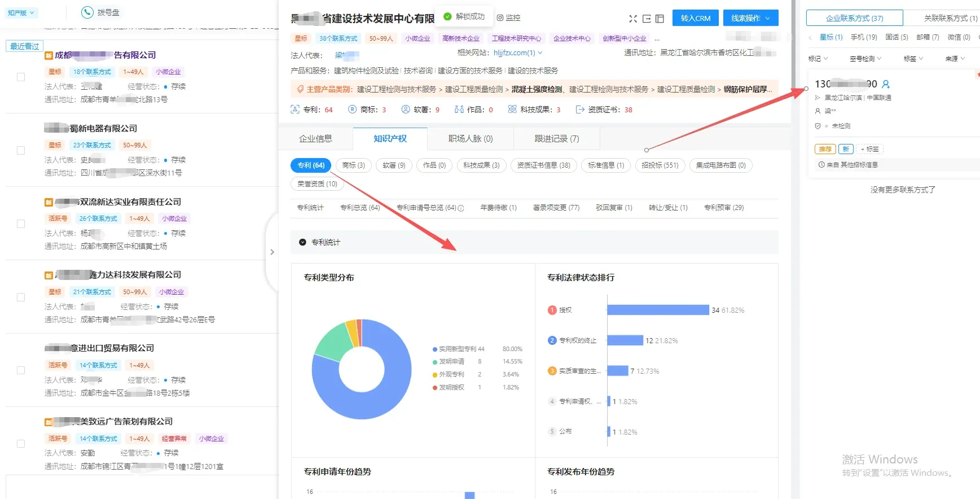The width and height of the screenshot is (980, 499).
Task: Click the trademark icon beside 商标: 3
Action: [352, 110]
